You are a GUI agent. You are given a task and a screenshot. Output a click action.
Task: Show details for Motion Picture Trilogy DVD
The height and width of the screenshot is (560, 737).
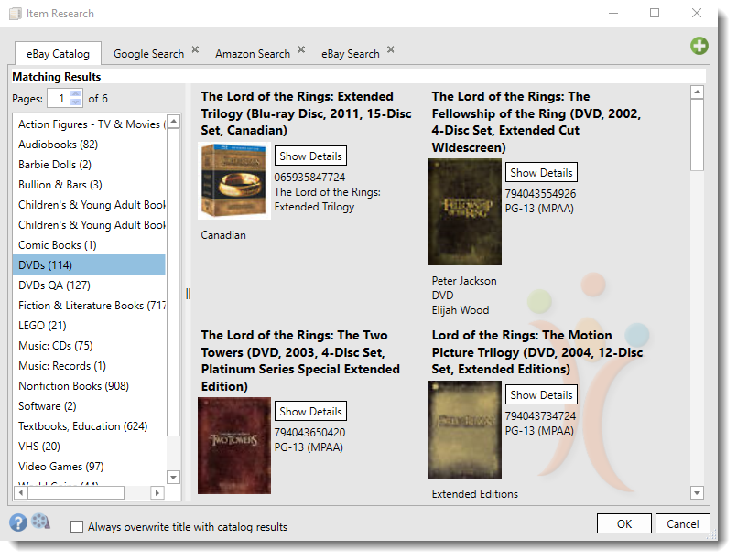541,394
